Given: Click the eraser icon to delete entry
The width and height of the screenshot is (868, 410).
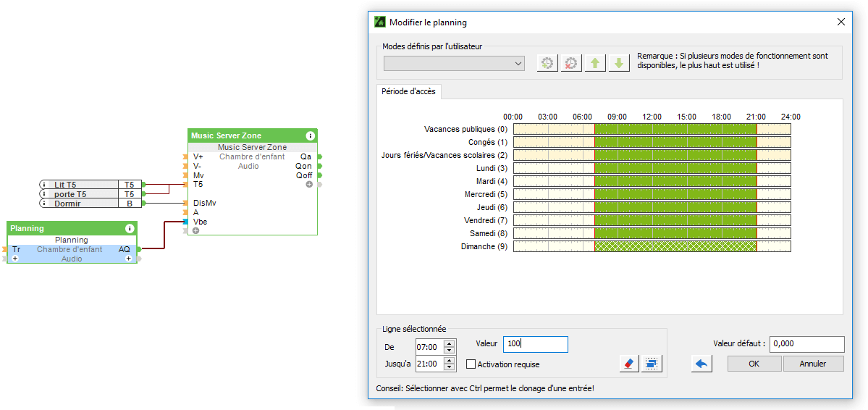Looking at the screenshot, I should coord(629,364).
